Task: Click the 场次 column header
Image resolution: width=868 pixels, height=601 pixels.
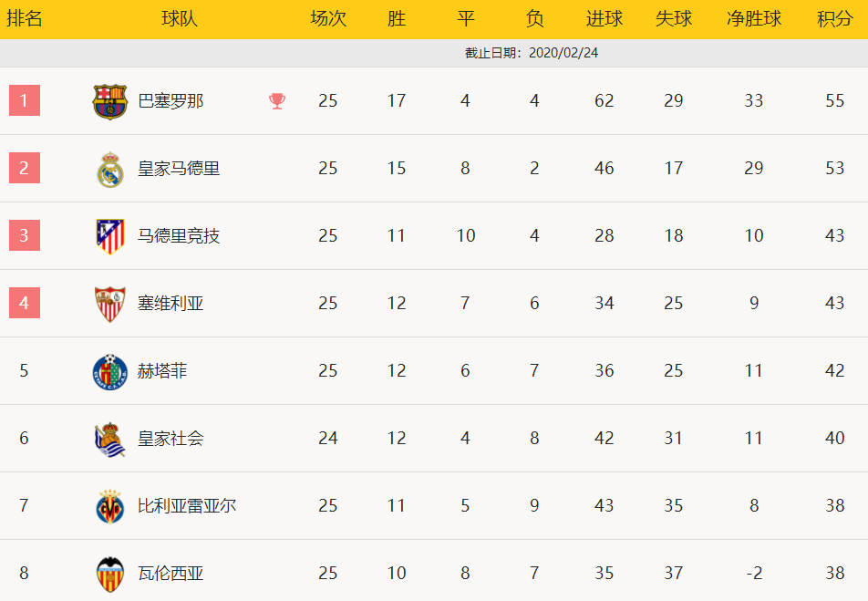Action: pos(328,19)
